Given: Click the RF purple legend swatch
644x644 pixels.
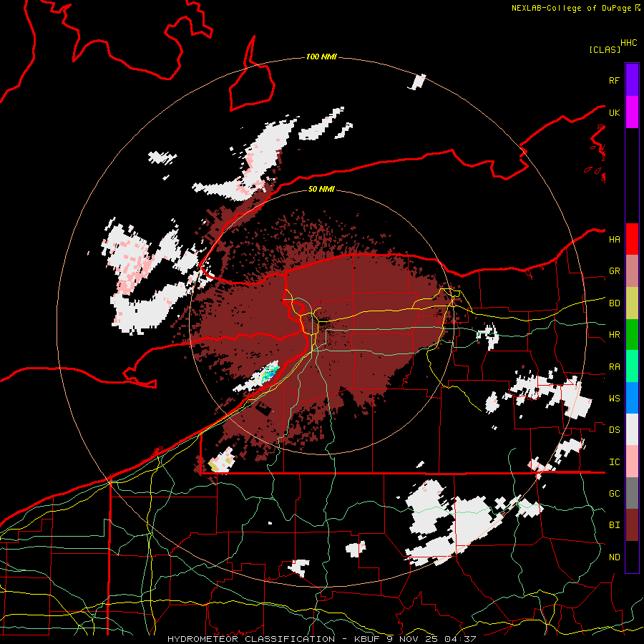Looking at the screenshot, I should coord(632,79).
